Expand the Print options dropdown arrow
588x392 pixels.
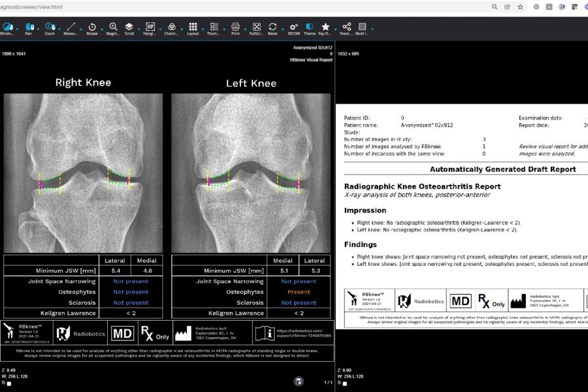tap(245, 29)
